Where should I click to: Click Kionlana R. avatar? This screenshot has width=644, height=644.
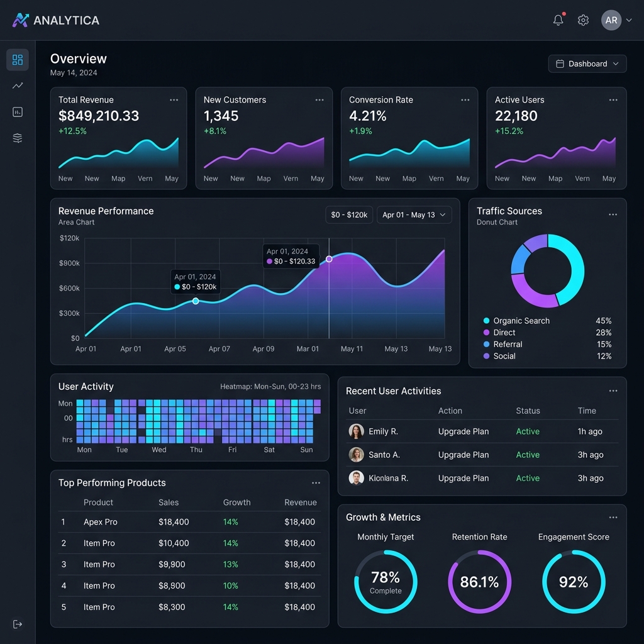pyautogui.click(x=356, y=478)
